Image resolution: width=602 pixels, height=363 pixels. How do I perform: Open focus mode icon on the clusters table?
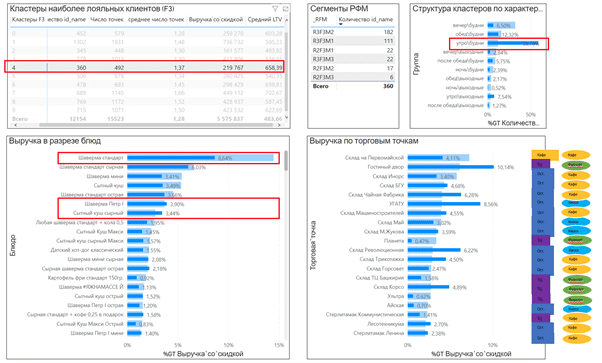[285, 8]
